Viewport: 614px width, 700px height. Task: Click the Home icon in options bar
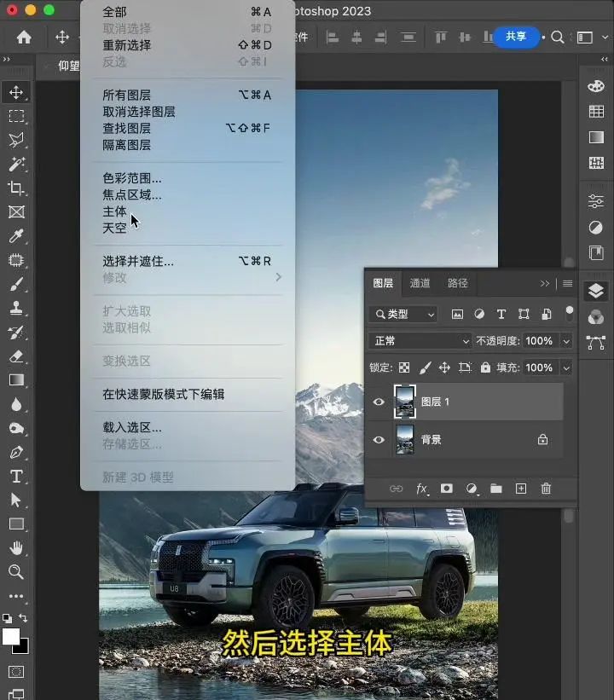coord(24,37)
